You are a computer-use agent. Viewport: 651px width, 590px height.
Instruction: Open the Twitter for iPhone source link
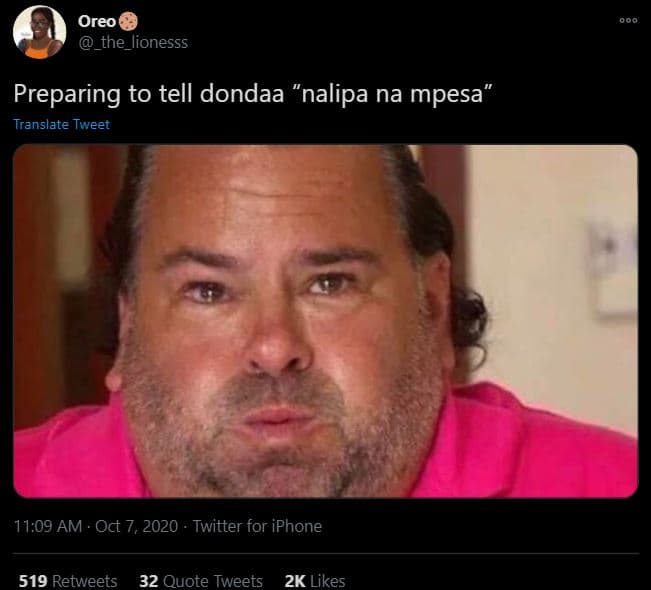[257, 526]
